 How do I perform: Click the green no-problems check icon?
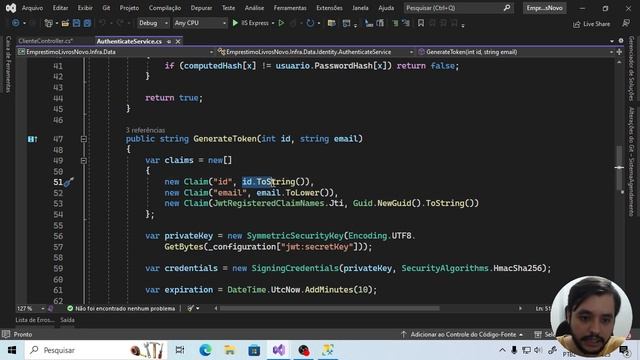tap(70, 309)
